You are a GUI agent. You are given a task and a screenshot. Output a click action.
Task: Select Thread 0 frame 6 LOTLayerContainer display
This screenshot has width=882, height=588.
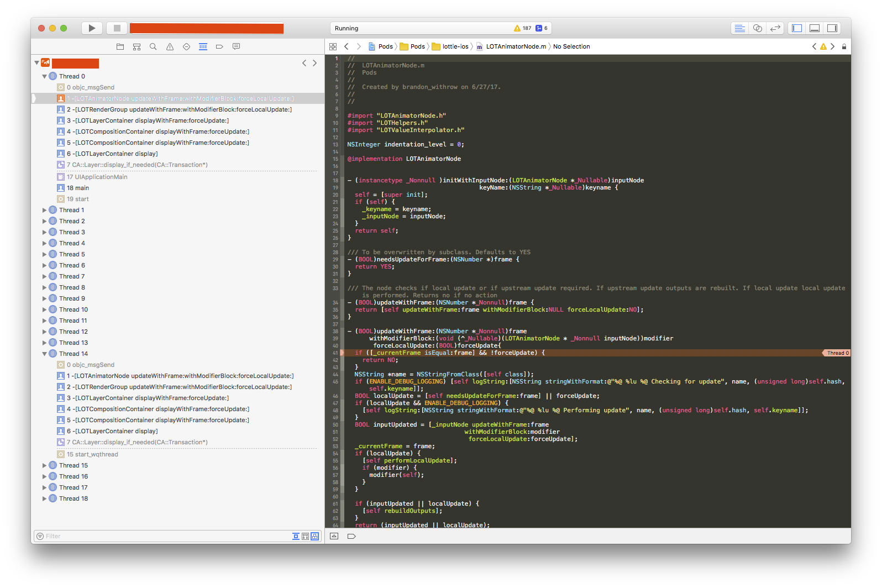pyautogui.click(x=177, y=154)
